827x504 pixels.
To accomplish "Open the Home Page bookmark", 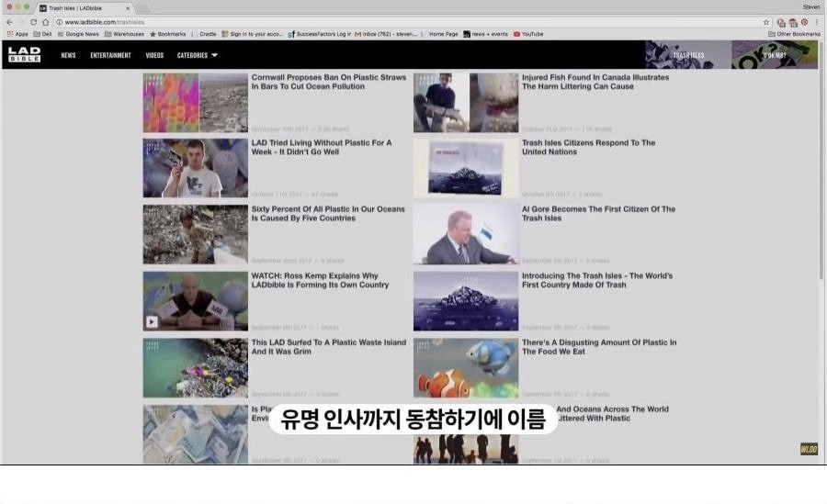I will click(443, 34).
